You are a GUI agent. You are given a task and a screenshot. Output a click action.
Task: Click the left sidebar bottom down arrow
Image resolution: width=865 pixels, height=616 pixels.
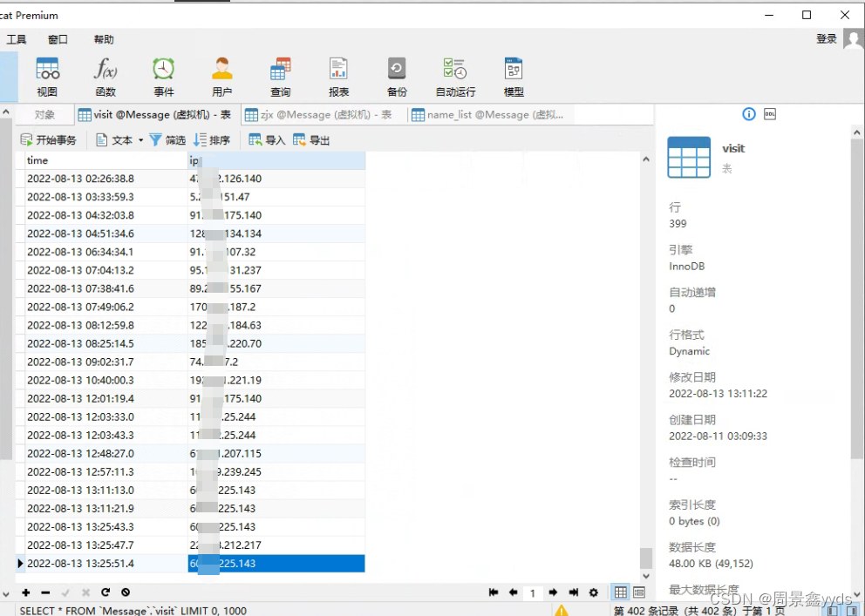(6, 594)
